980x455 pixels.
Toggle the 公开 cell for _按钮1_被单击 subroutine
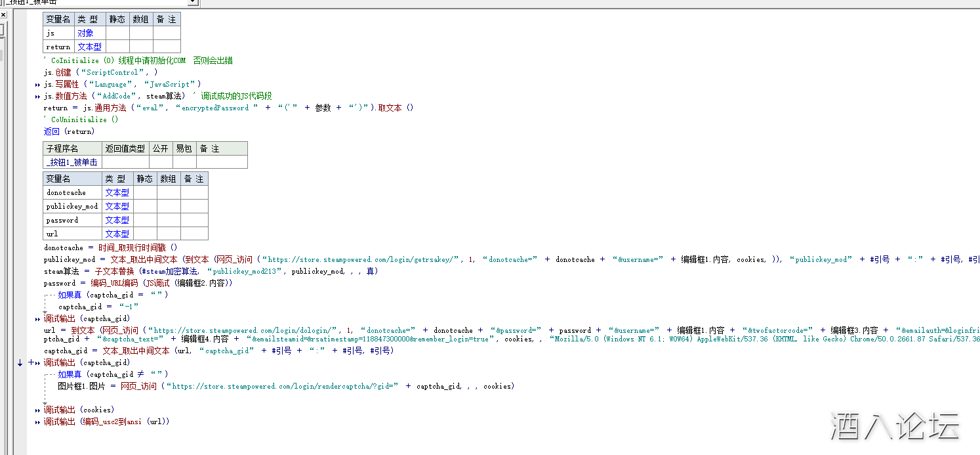coord(161,162)
